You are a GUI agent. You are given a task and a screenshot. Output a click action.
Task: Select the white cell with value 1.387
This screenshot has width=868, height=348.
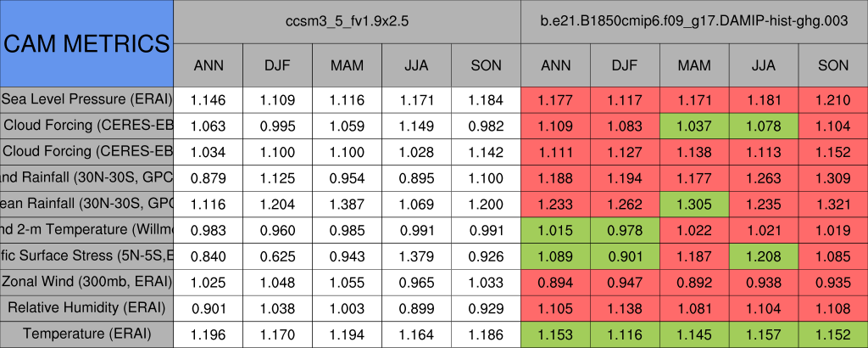(x=348, y=204)
